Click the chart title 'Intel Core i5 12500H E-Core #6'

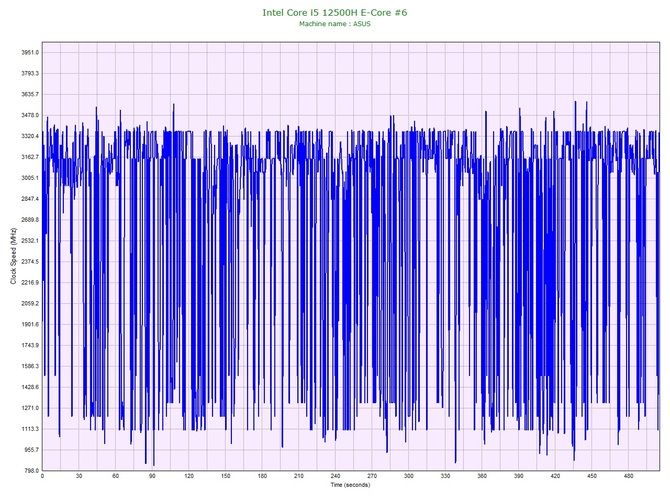[x=335, y=12]
